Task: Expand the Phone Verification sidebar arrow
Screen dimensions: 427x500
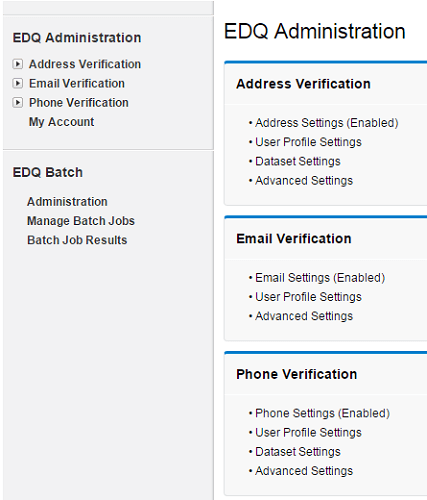Action: [18, 103]
